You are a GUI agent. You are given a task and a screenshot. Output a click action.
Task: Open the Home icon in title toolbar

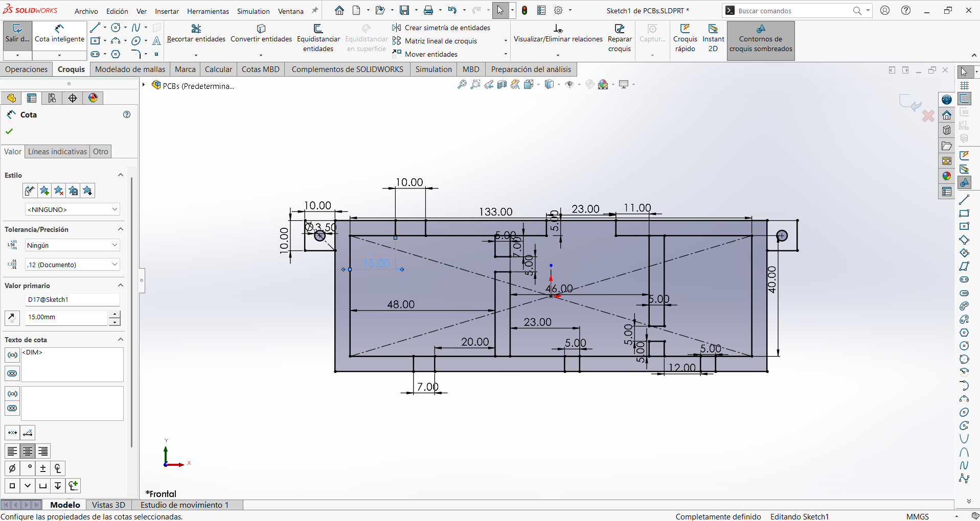click(x=339, y=10)
